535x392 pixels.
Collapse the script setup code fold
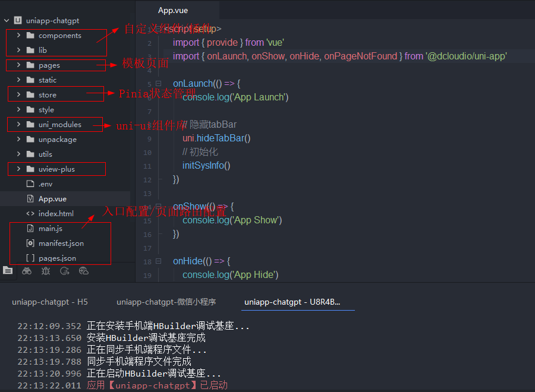[x=158, y=29]
